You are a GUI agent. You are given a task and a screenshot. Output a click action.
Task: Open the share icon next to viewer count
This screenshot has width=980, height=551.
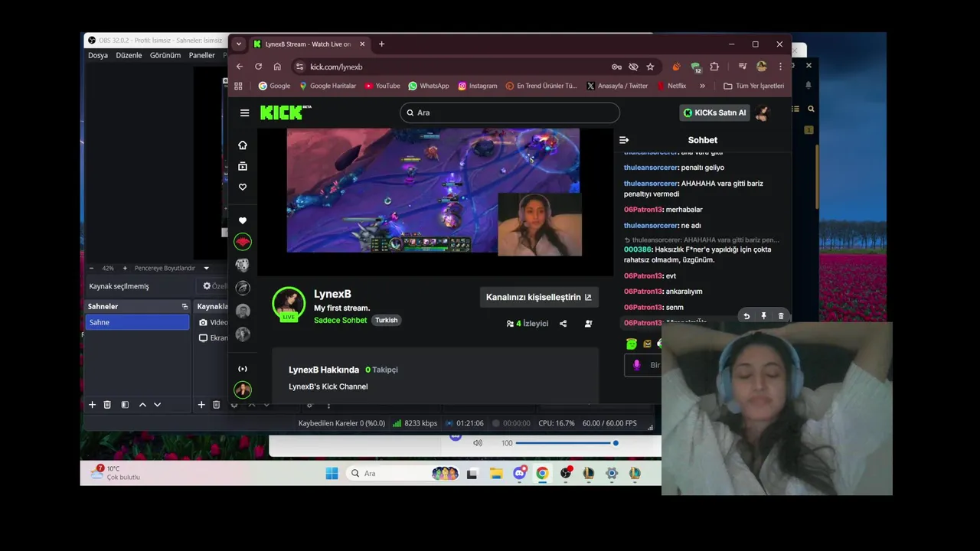point(563,324)
